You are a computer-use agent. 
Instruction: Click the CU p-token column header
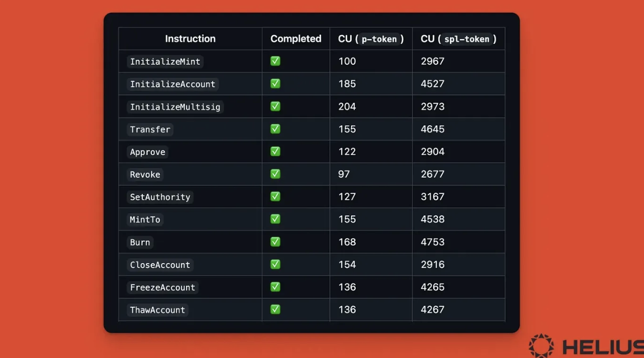(x=371, y=39)
